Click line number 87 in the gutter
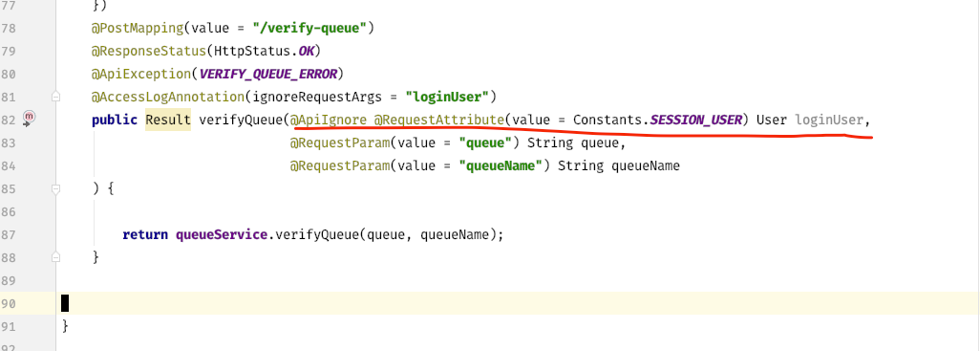The width and height of the screenshot is (980, 351). click(9, 234)
